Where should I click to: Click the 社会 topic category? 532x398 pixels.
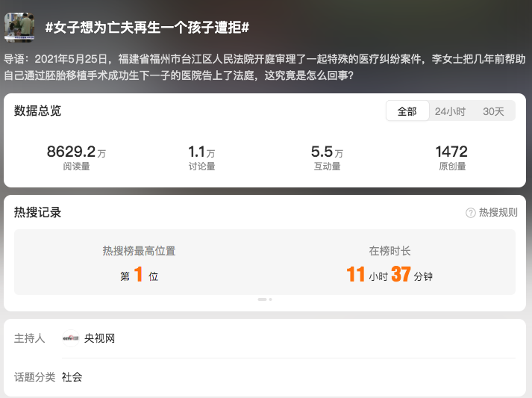72,377
